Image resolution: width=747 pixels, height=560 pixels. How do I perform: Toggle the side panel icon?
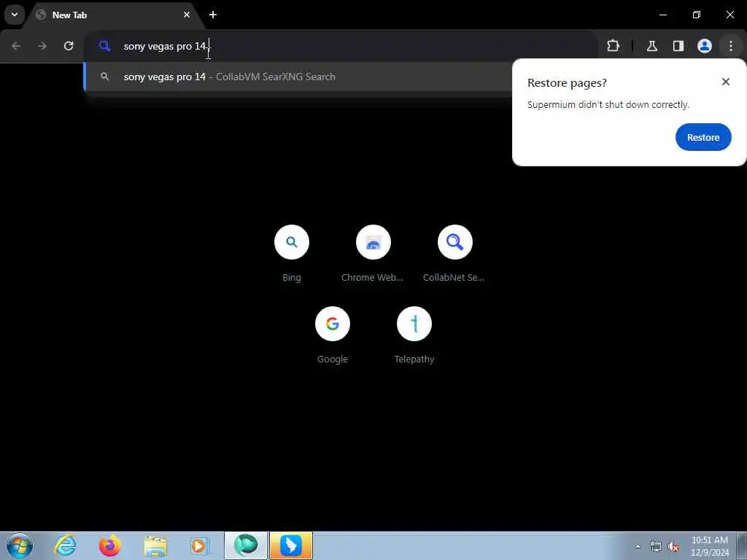point(678,46)
